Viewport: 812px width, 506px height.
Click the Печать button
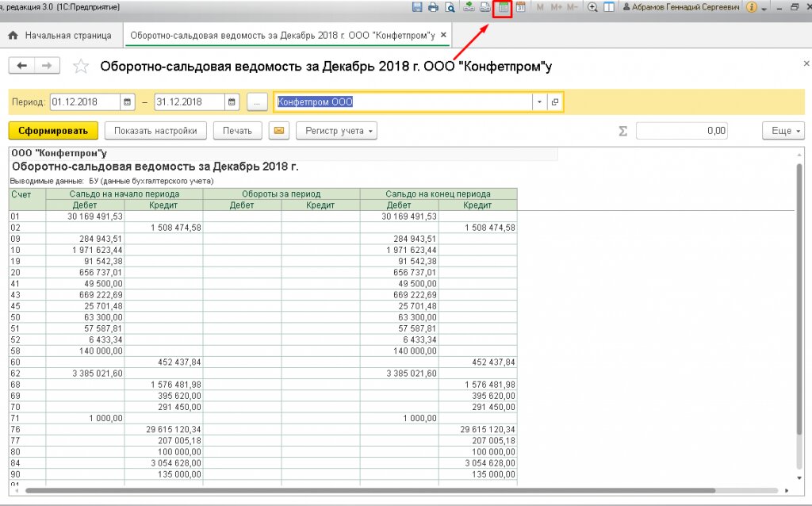237,131
